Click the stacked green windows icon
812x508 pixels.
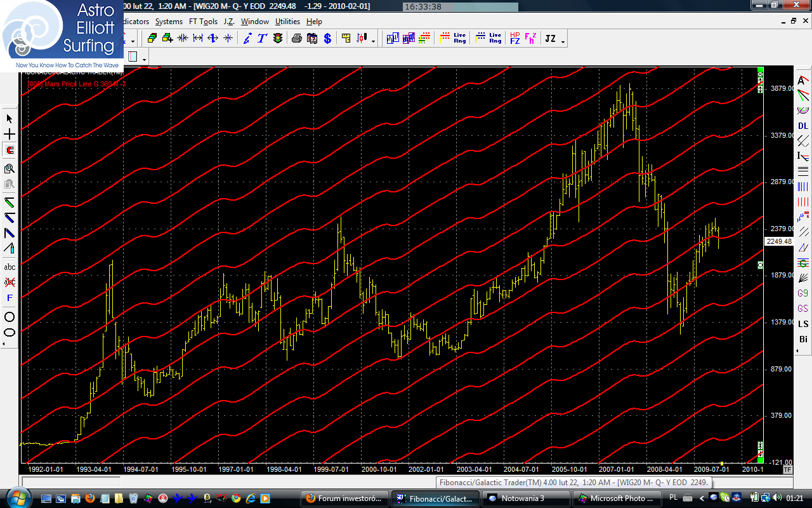coord(152,38)
